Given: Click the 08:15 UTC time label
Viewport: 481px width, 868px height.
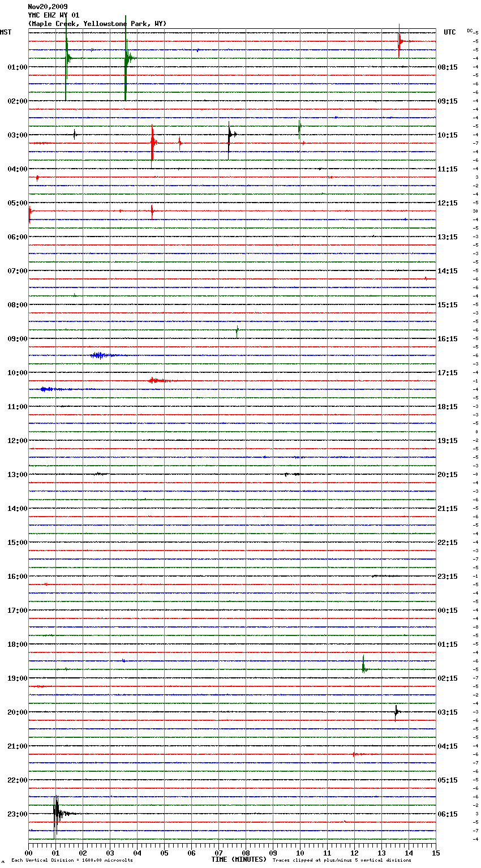Looking at the screenshot, I should pos(448,67).
